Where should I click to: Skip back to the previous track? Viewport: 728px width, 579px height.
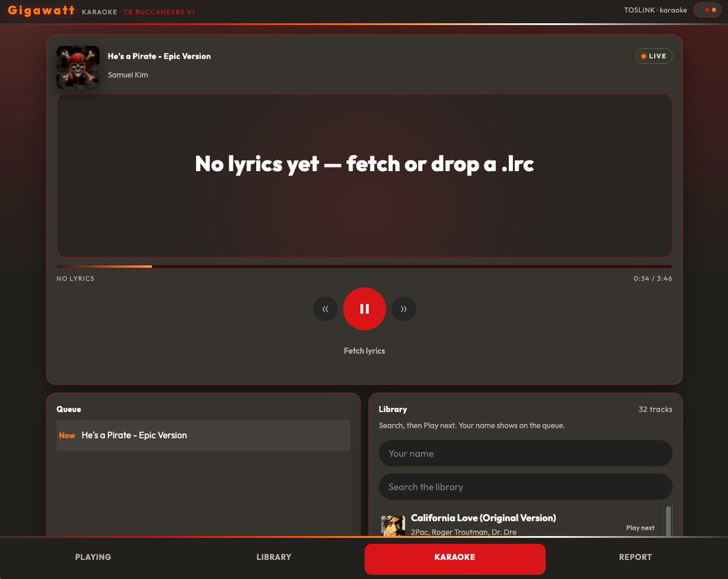(x=325, y=309)
